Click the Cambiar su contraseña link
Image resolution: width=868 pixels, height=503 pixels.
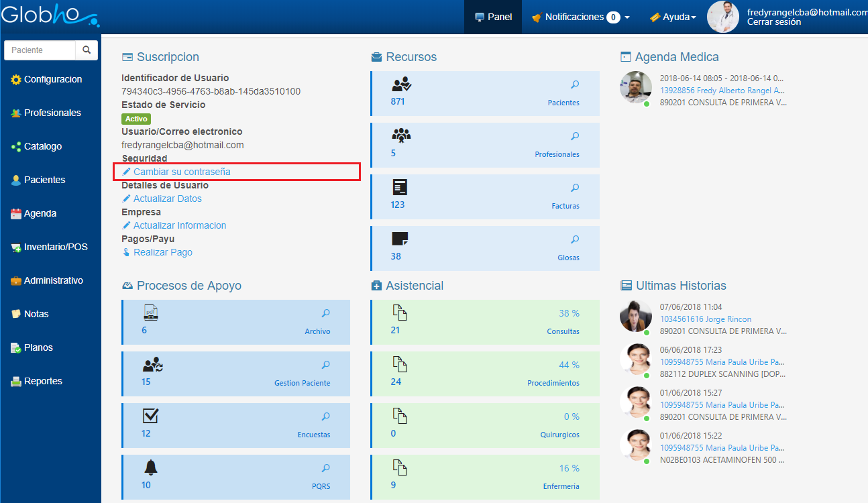click(x=181, y=172)
